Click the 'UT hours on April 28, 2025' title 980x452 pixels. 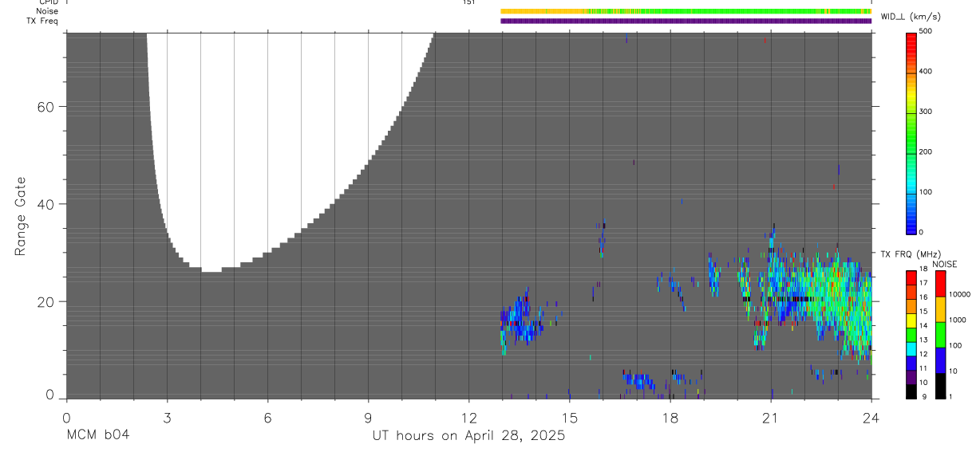tap(468, 436)
